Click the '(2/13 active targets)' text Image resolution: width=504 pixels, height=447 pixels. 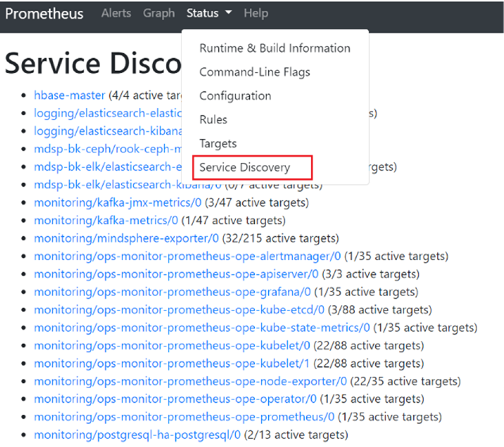point(296,435)
